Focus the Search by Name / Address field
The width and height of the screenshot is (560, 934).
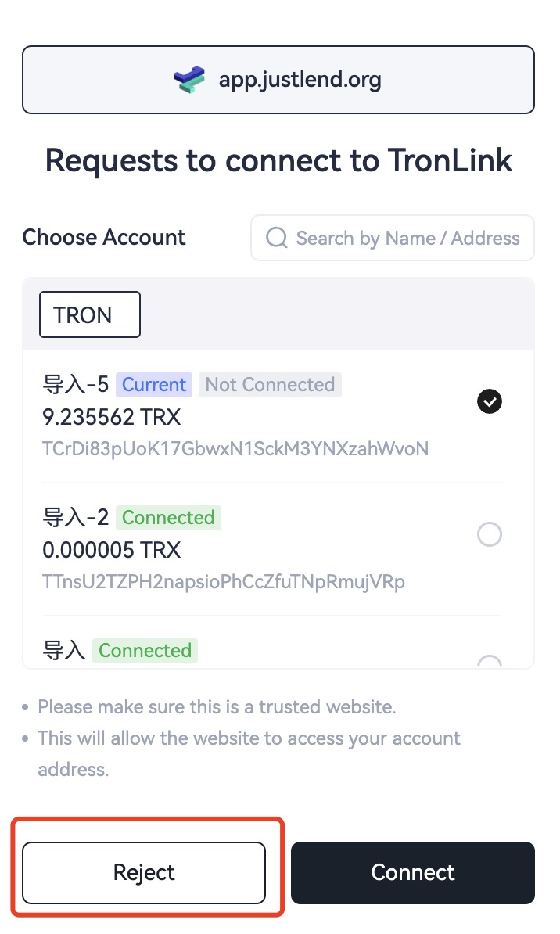point(407,238)
